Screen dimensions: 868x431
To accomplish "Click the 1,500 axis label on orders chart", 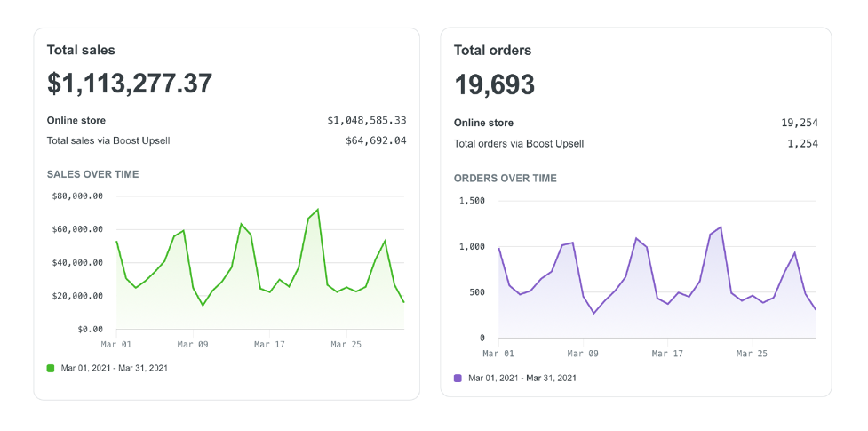I will click(x=472, y=201).
